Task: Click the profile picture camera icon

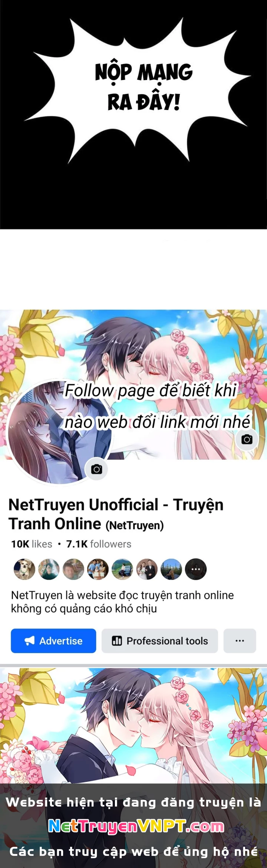Action: [96, 469]
